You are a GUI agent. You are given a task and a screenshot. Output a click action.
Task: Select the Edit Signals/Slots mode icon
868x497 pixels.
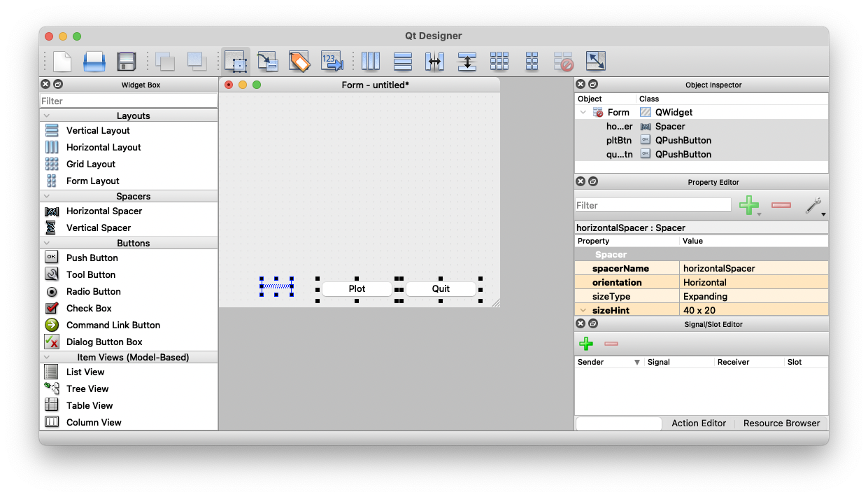pyautogui.click(x=268, y=62)
